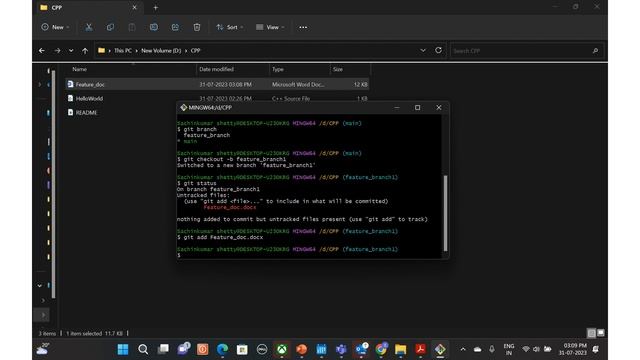The image size is (640, 360).
Task: Click the Git Bash terminal scrollbar thumb
Action: [445, 213]
